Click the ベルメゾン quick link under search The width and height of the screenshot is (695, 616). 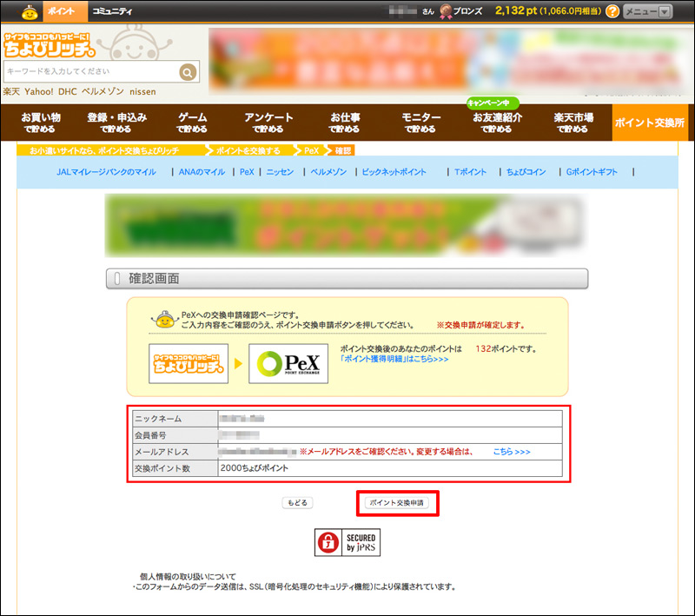103,92
